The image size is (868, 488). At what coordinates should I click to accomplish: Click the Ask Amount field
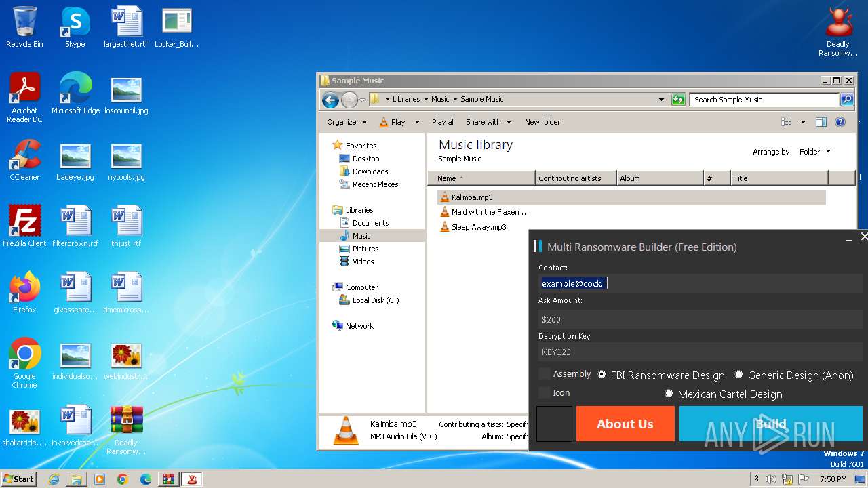701,319
